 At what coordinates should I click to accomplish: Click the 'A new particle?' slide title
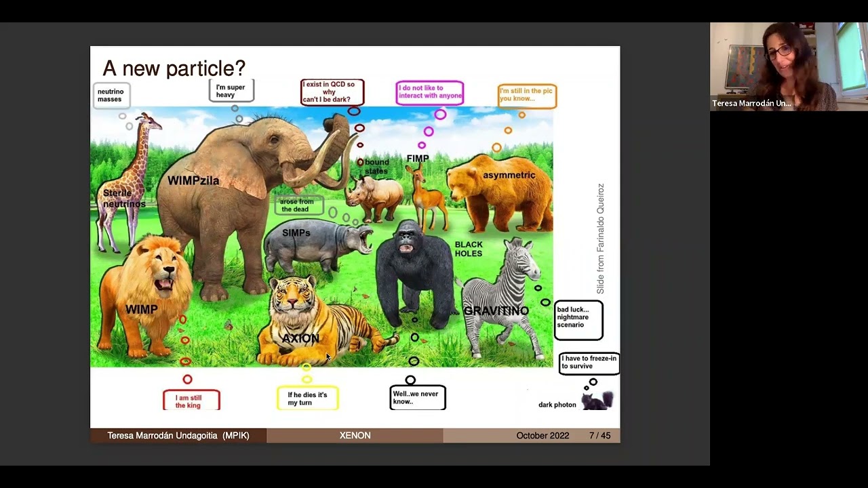[174, 68]
